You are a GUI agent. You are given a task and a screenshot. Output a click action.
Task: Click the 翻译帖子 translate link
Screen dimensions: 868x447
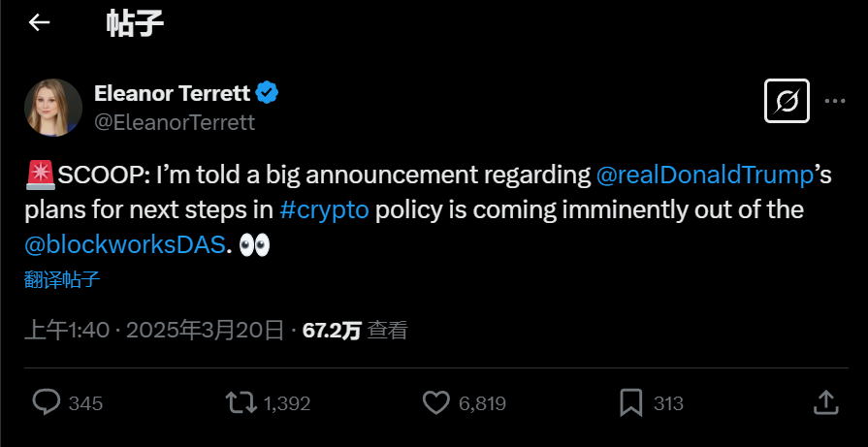(62, 280)
